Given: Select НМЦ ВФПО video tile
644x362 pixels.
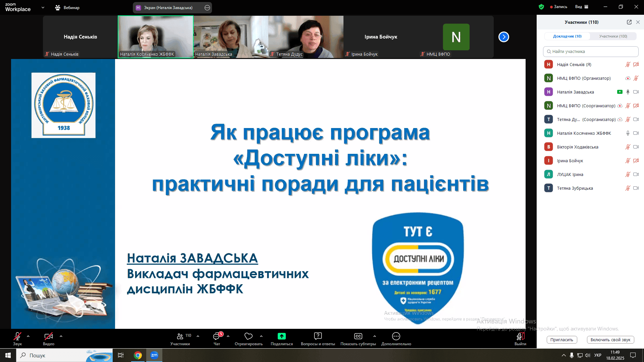Looking at the screenshot, I should (x=456, y=37).
